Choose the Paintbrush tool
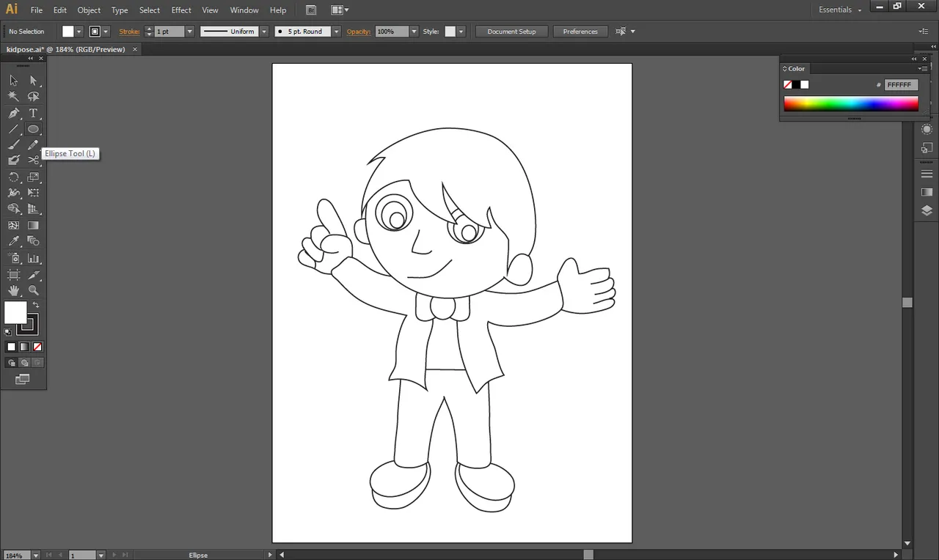Image resolution: width=939 pixels, height=560 pixels. click(13, 145)
